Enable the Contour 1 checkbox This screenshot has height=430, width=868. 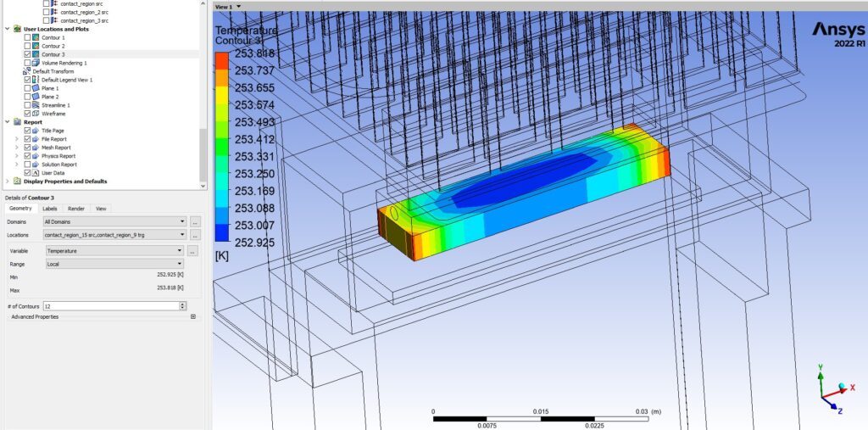click(x=27, y=37)
